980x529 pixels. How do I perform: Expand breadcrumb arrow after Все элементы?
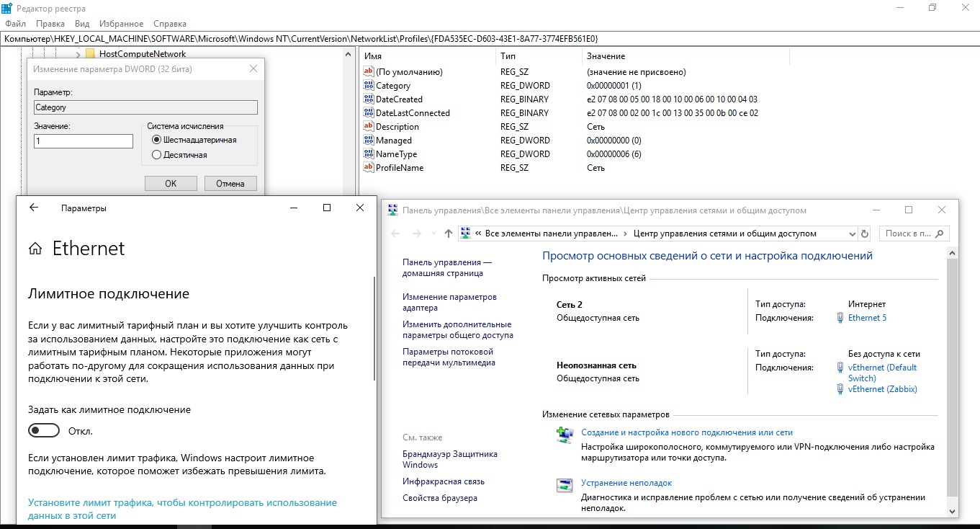625,234
